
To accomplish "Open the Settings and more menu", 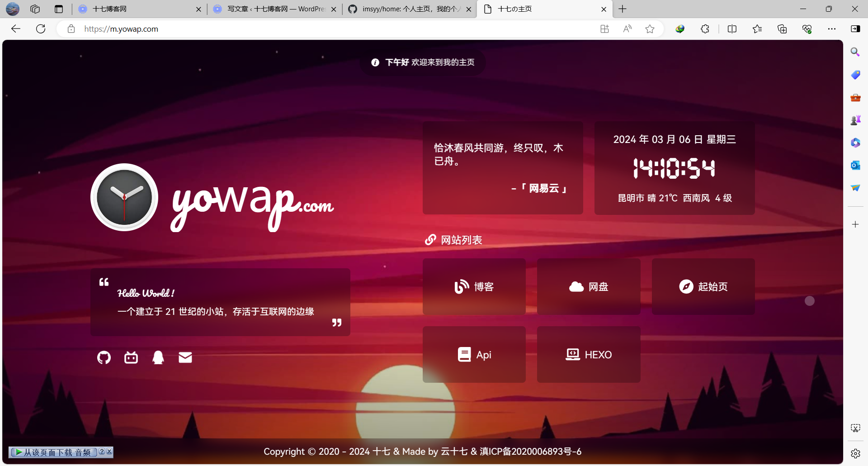I will click(832, 29).
